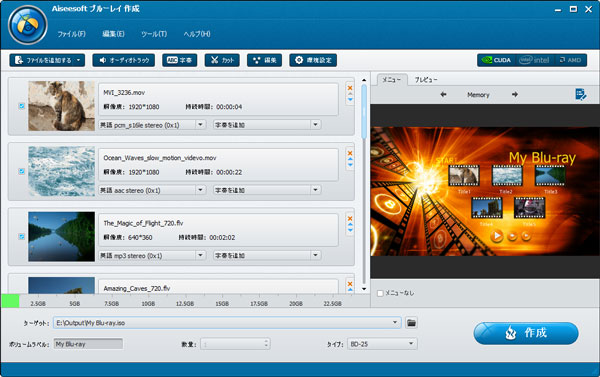
Task: Click the MVI_3236.mov file name
Action: (x=124, y=93)
